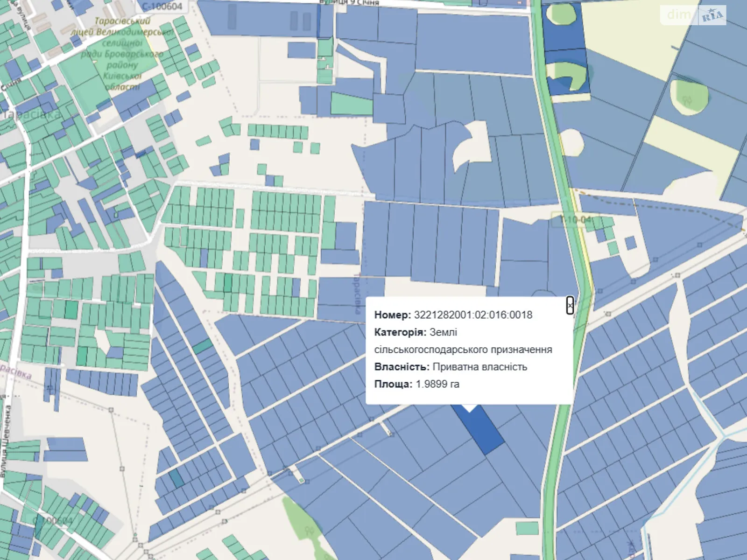Click the parcel number 3221282001:02:016:0018
Image resolution: width=747 pixels, height=560 pixels.
(x=473, y=315)
